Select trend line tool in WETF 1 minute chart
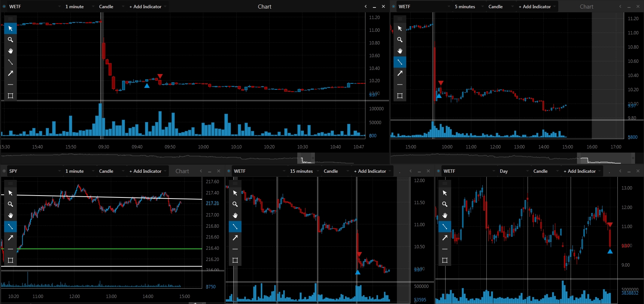 [x=10, y=62]
